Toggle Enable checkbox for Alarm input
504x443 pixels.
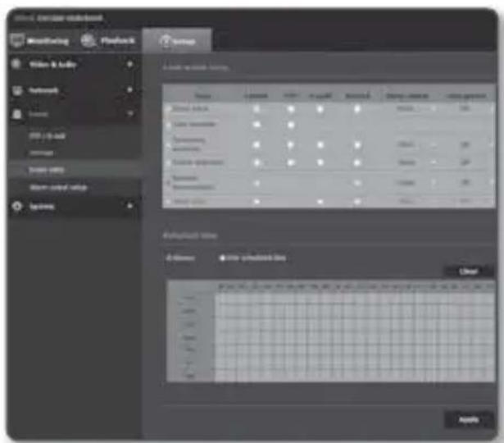257,109
